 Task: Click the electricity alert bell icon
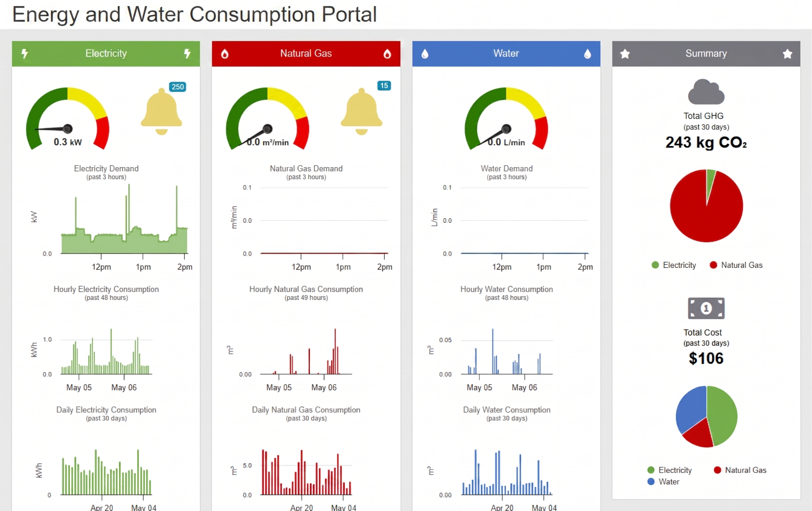pos(161,112)
